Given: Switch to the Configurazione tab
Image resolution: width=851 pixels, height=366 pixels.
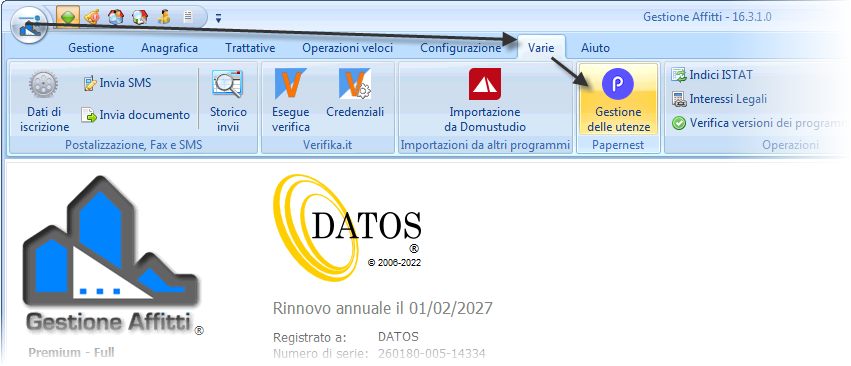Looking at the screenshot, I should click(461, 48).
